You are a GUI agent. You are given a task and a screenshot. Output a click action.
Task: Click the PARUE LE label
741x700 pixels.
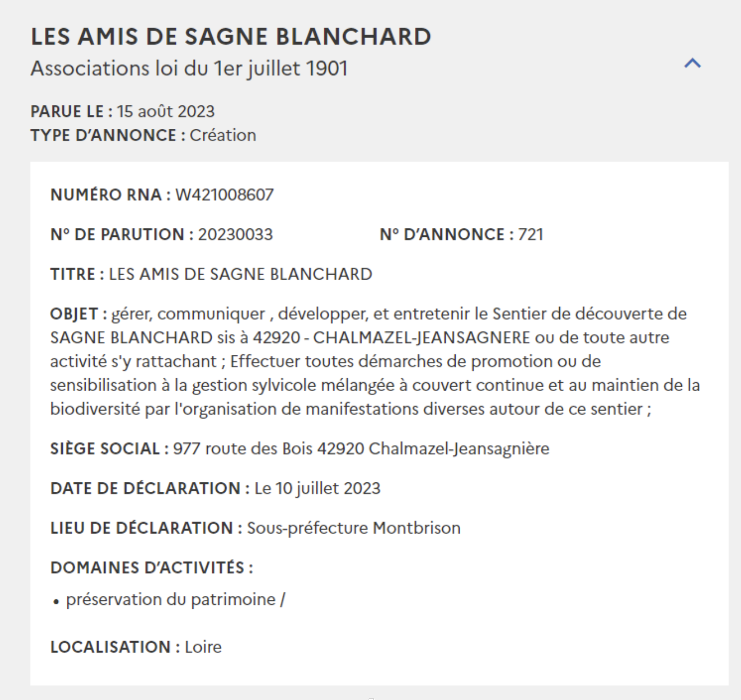[x=71, y=111]
